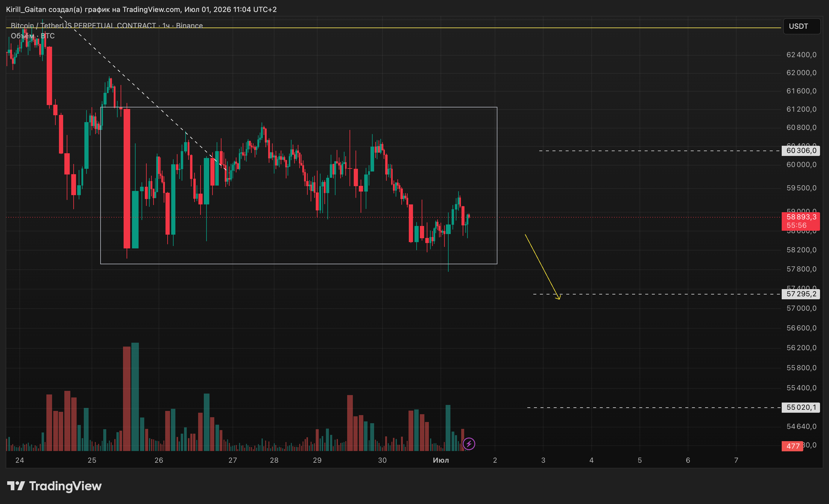829x504 pixels.
Task: Click date 26 on the time axis
Action: pyautogui.click(x=159, y=460)
